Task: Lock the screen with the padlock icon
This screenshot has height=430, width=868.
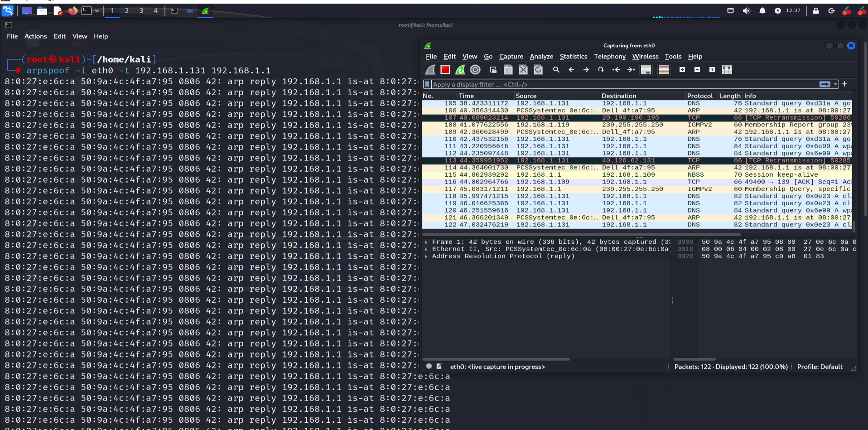Action: tap(816, 11)
